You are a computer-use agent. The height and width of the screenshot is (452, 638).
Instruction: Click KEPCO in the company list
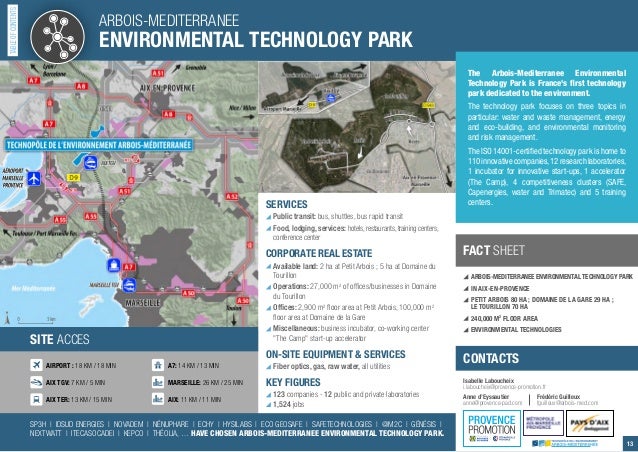(133, 433)
